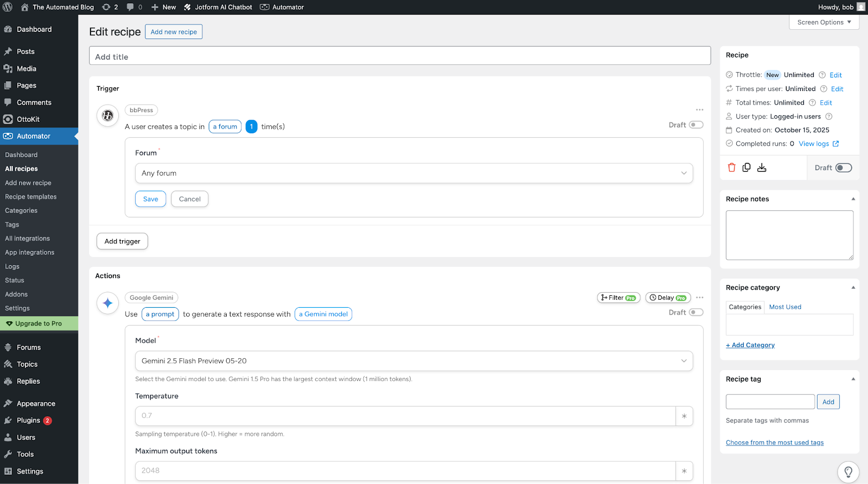The height and width of the screenshot is (484, 868).
Task: Click the Add trigger button
Action: tap(122, 241)
